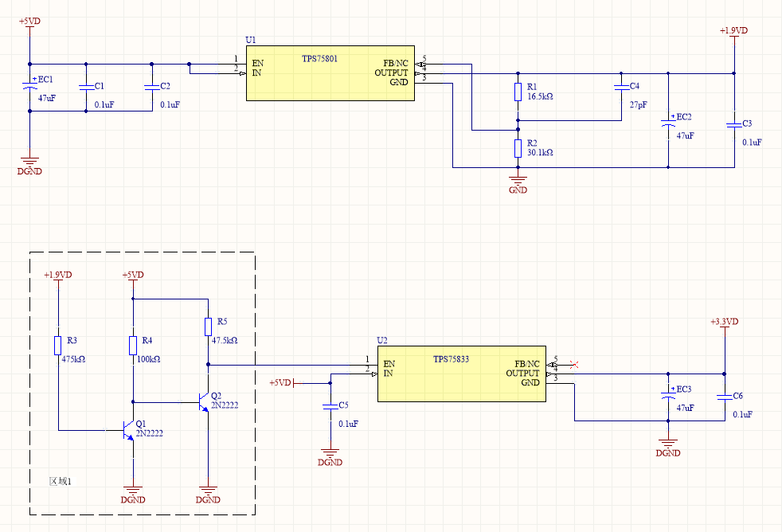Click the C3 capacitor symbol

[x=734, y=125]
